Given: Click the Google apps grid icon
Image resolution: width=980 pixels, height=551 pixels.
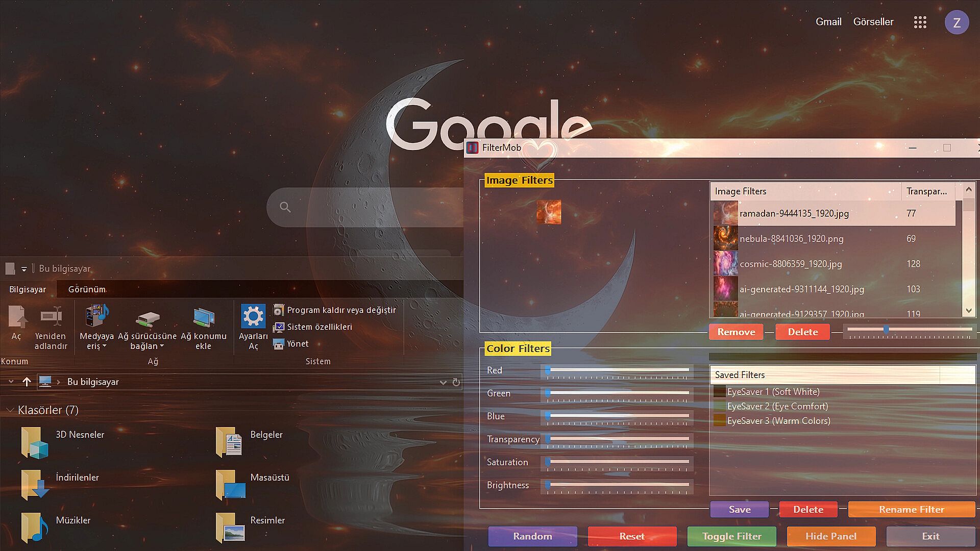Looking at the screenshot, I should [920, 22].
